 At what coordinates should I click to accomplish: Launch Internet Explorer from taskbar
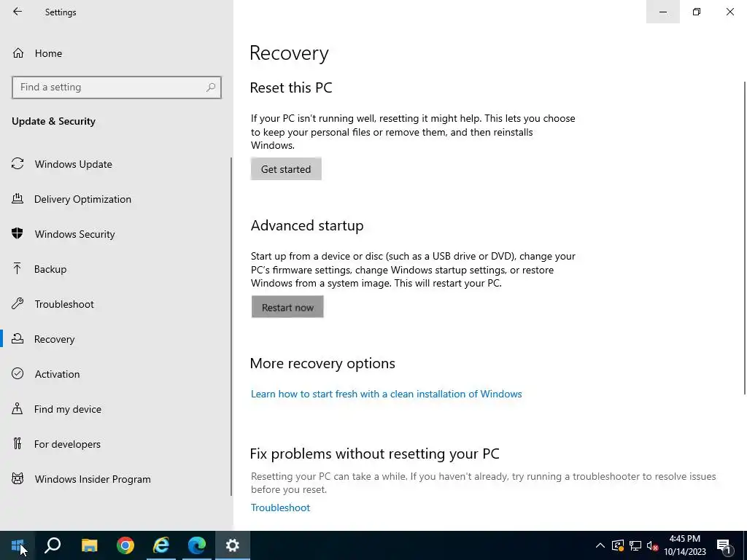161,545
